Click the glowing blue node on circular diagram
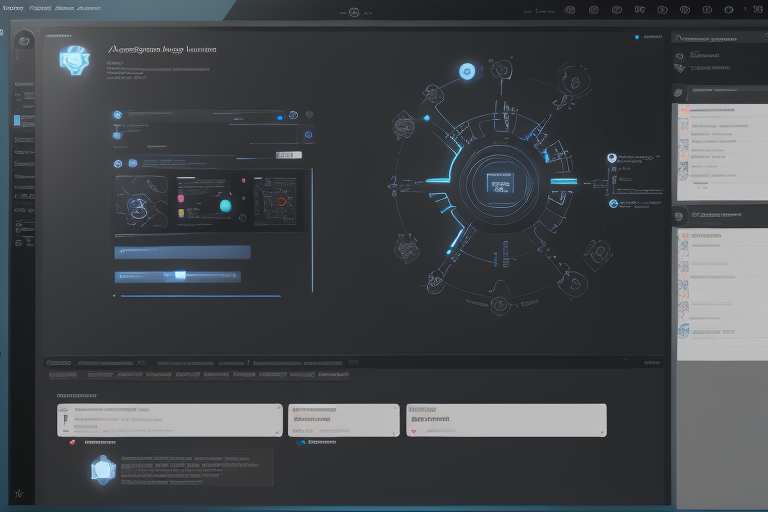 point(466,71)
